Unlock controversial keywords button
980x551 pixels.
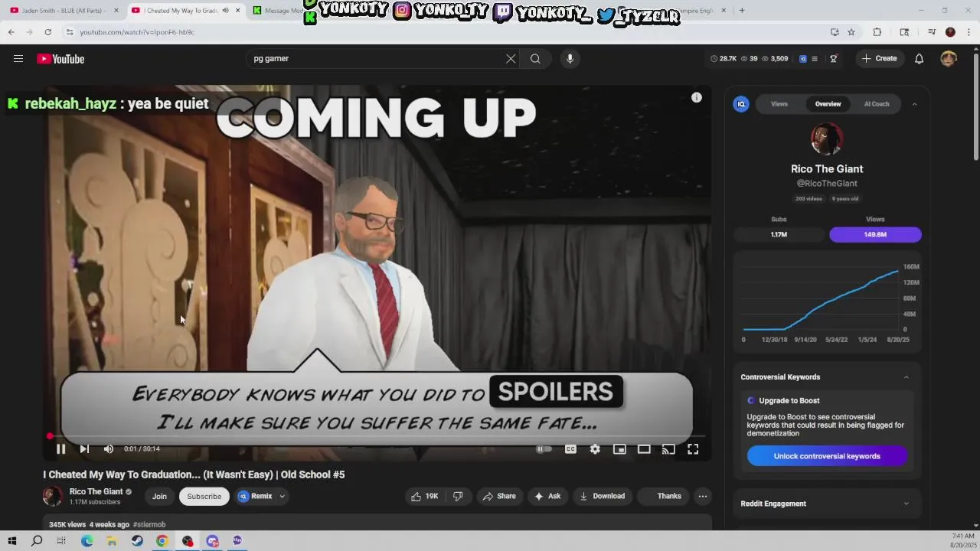(x=827, y=456)
